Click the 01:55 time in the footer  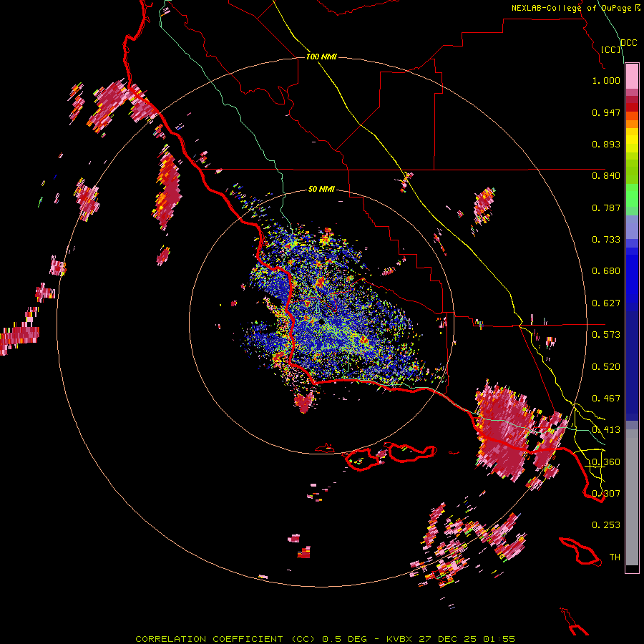point(499,639)
